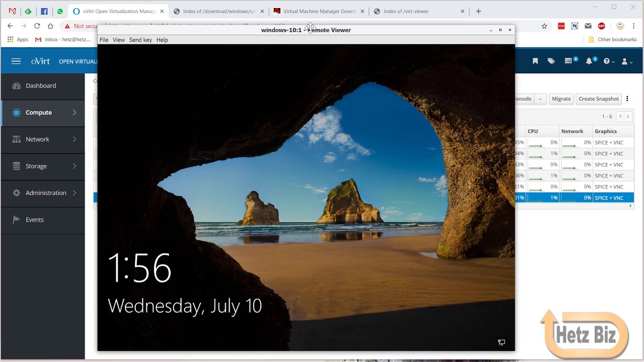Open the tasks list icon in oVirt header
Screen dimensions: 644x362
coord(569,61)
